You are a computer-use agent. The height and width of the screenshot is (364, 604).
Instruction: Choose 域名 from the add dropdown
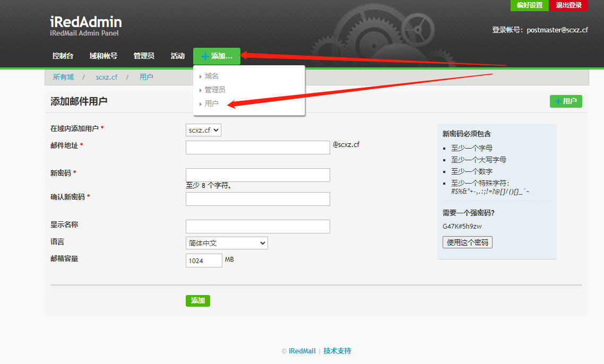(211, 76)
